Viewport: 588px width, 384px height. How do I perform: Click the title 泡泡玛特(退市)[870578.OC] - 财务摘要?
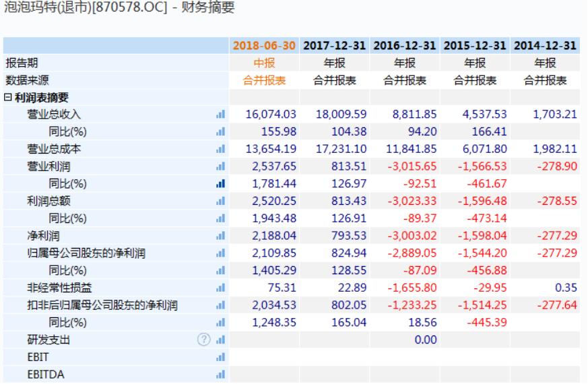click(x=119, y=7)
